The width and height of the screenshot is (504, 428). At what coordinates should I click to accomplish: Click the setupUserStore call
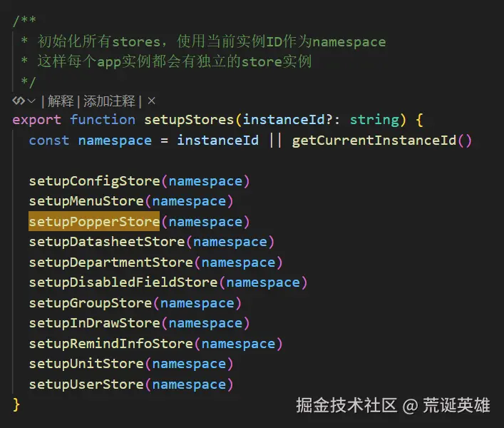[86, 384]
